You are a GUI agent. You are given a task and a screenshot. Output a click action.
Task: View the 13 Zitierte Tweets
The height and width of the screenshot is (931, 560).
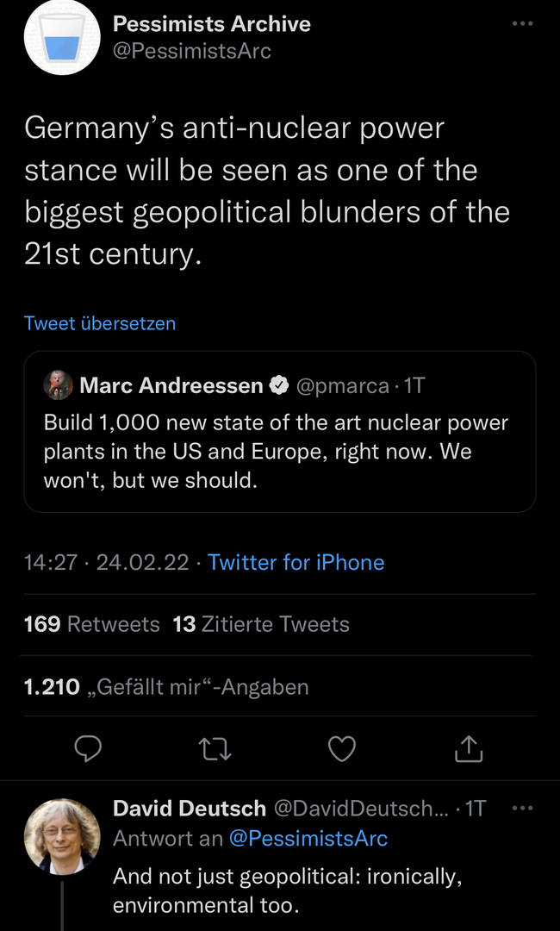point(261,624)
